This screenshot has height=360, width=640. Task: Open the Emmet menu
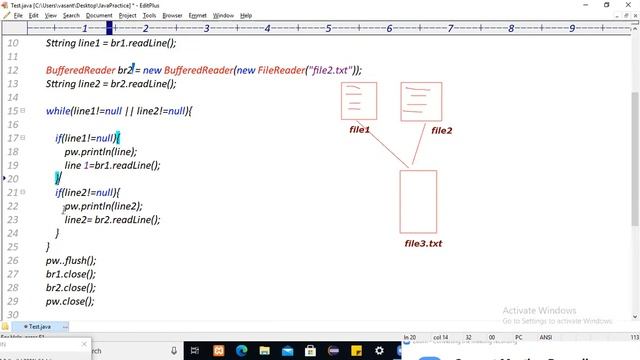tap(198, 16)
